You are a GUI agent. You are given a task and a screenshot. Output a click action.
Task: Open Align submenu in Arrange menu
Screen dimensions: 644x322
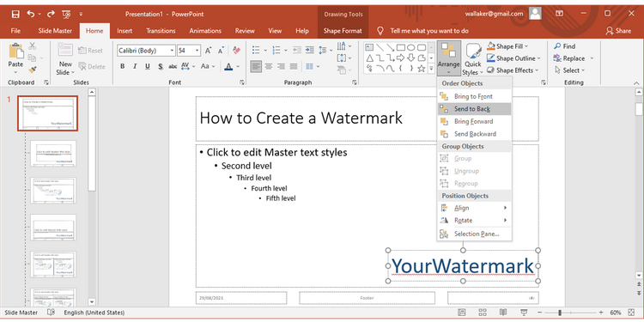coord(474,208)
